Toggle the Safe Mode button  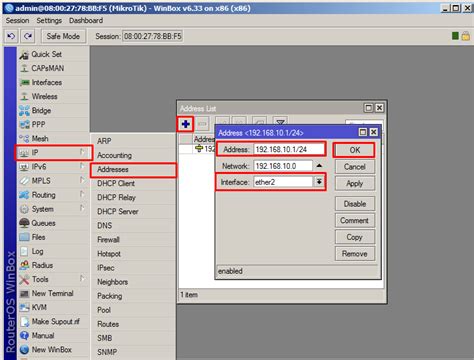click(63, 36)
